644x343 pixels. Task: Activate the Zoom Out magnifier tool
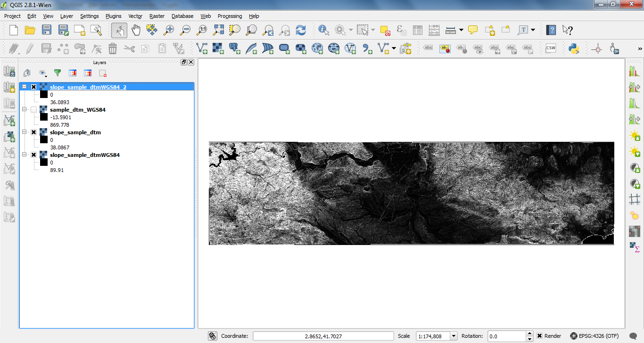pyautogui.click(x=185, y=30)
